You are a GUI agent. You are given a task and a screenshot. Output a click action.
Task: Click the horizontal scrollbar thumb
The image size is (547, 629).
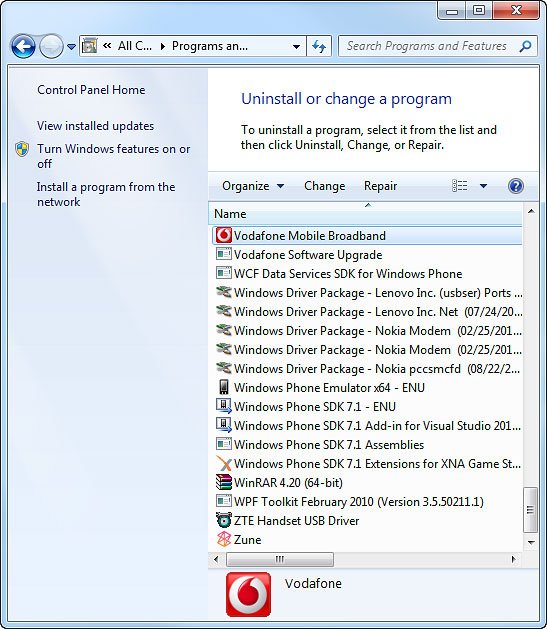(x=280, y=559)
